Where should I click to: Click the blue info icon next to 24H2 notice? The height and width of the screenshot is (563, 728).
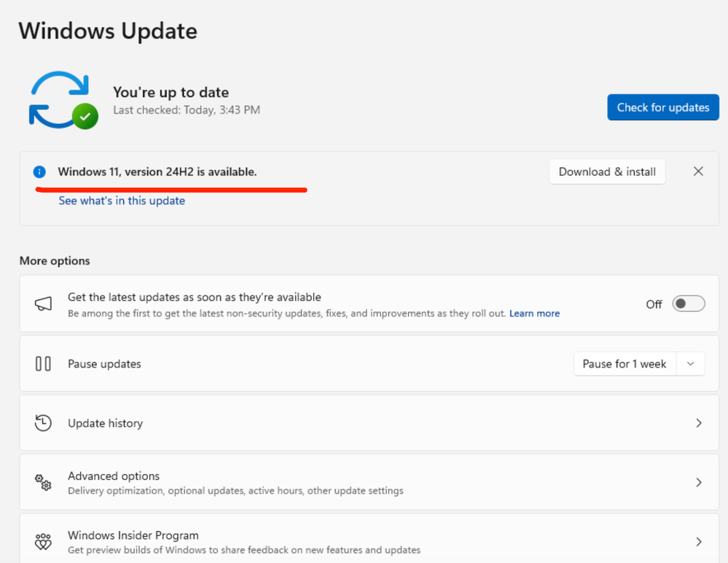(39, 172)
